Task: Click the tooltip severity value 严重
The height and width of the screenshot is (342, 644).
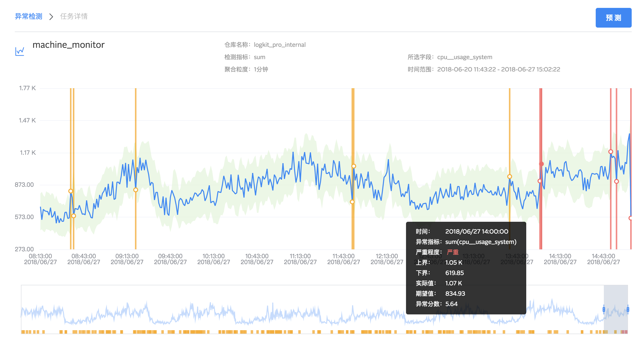Action: pyautogui.click(x=453, y=252)
